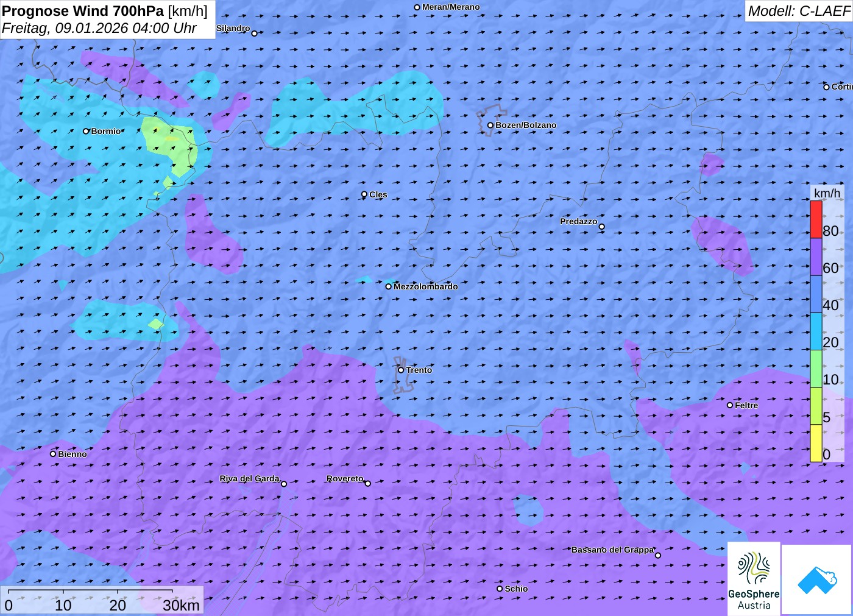The height and width of the screenshot is (616, 853).
Task: Click the Meran/Merano city marker
Action: click(x=417, y=7)
